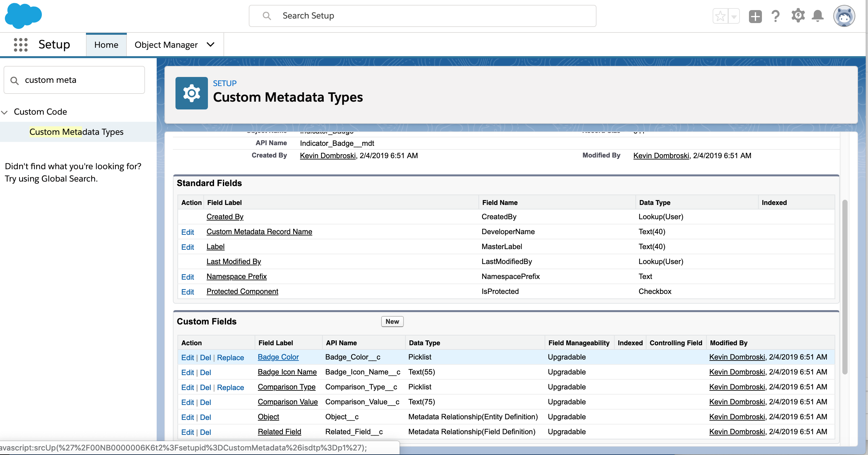Collapse the Custom Code section
868x455 pixels.
click(5, 112)
